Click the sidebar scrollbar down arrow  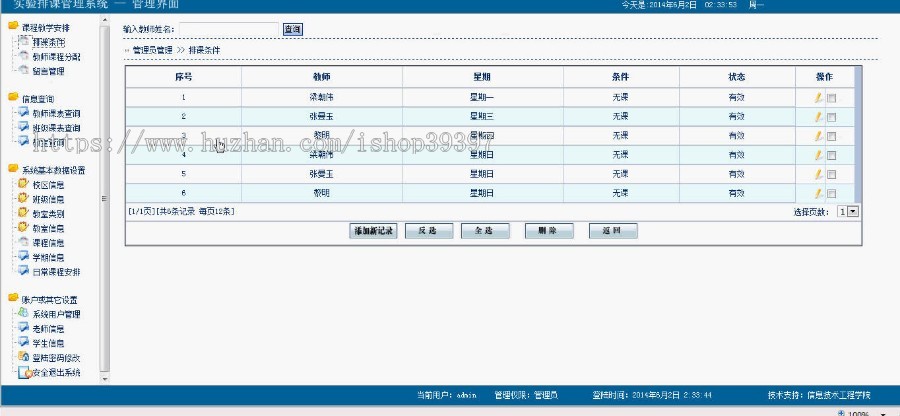(104, 379)
